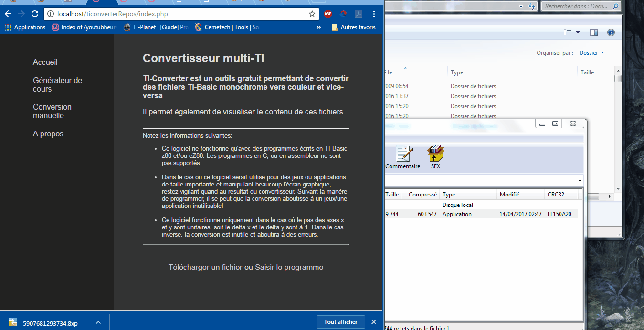Select the 'Dossier de fichiers' row dated 2016 13:37
This screenshot has height=330, width=644.
(499, 96)
